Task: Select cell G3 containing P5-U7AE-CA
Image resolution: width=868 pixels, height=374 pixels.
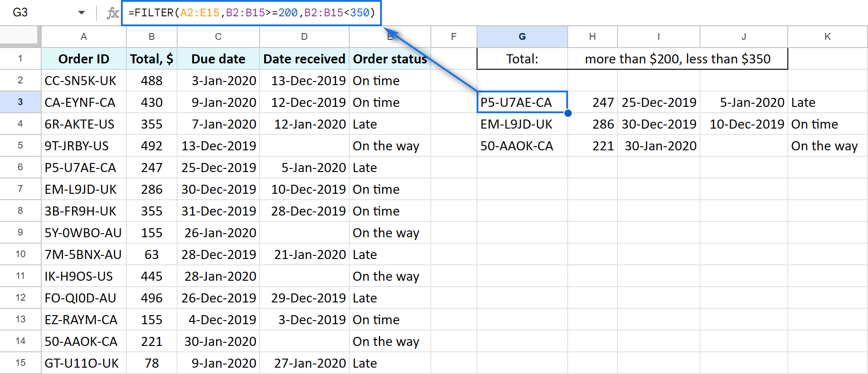Action: click(x=522, y=102)
